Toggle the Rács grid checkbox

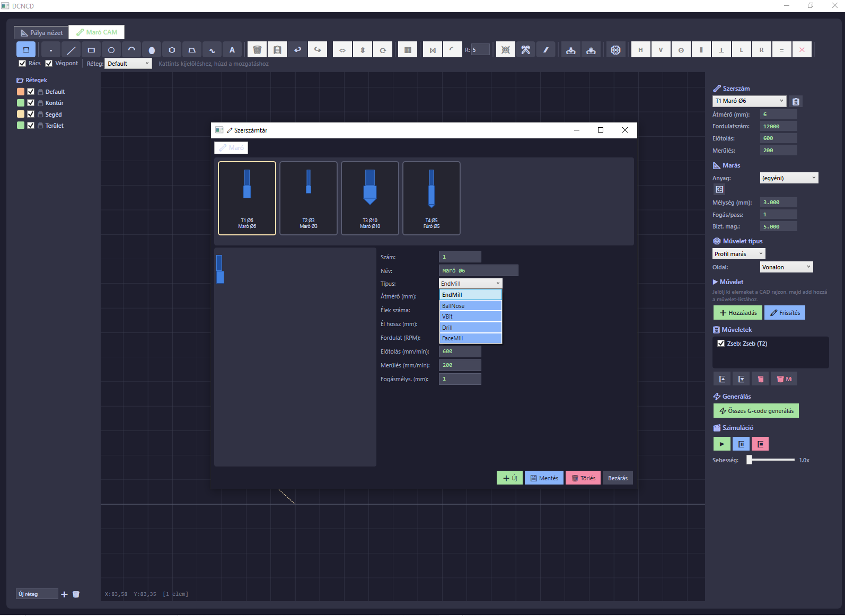(22, 64)
